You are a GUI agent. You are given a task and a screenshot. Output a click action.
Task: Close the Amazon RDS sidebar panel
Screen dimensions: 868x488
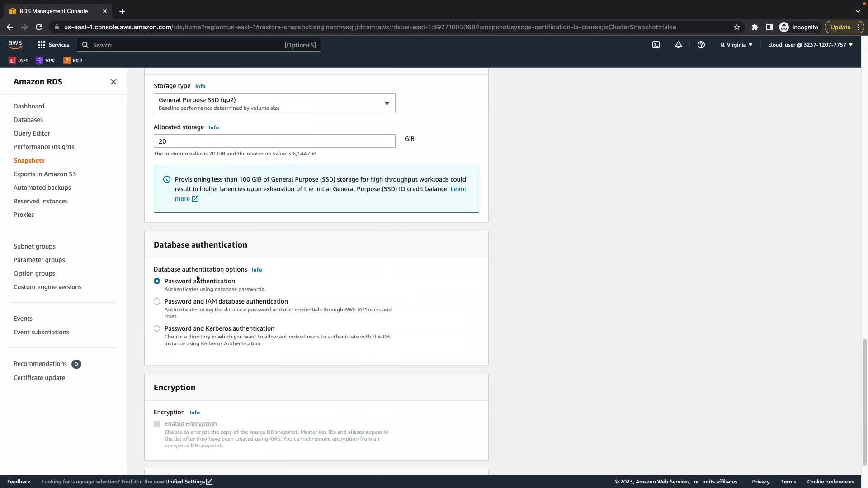113,82
